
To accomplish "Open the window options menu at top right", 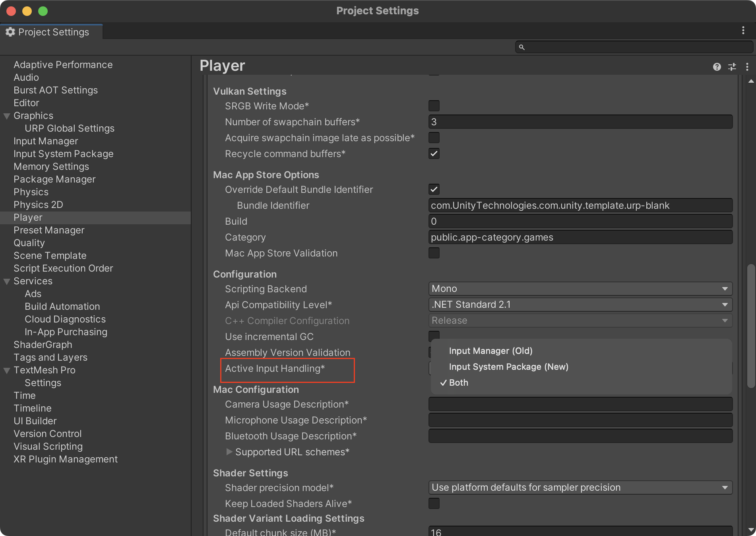I will tap(743, 31).
